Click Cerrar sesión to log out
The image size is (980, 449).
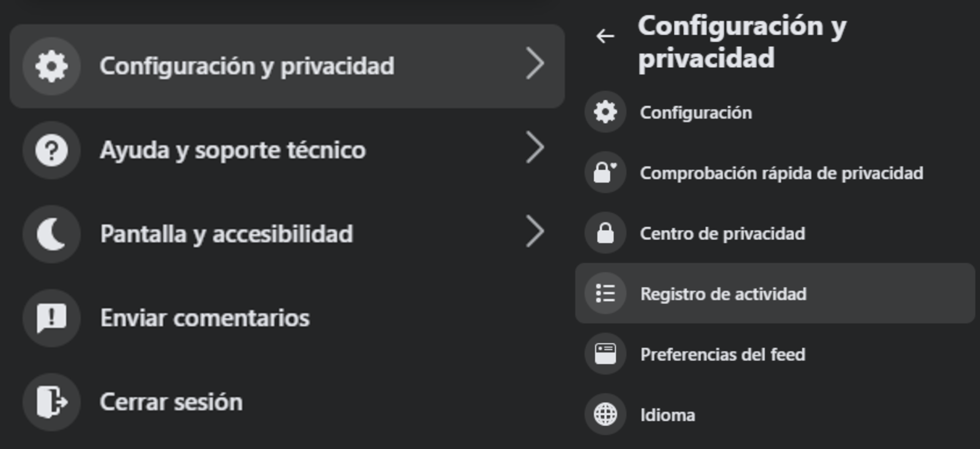point(171,401)
